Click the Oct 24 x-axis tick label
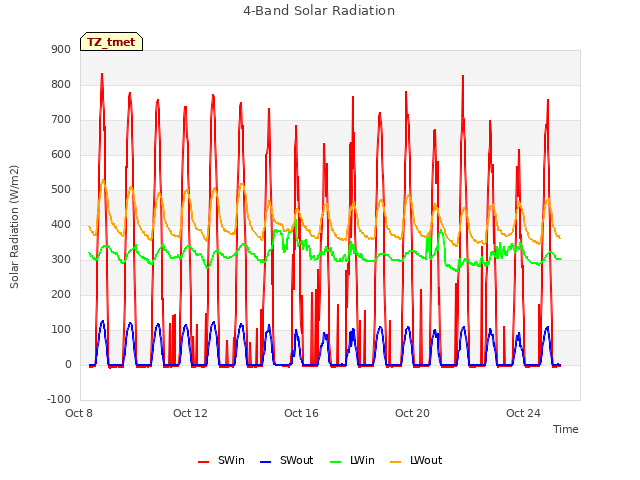 tap(523, 413)
